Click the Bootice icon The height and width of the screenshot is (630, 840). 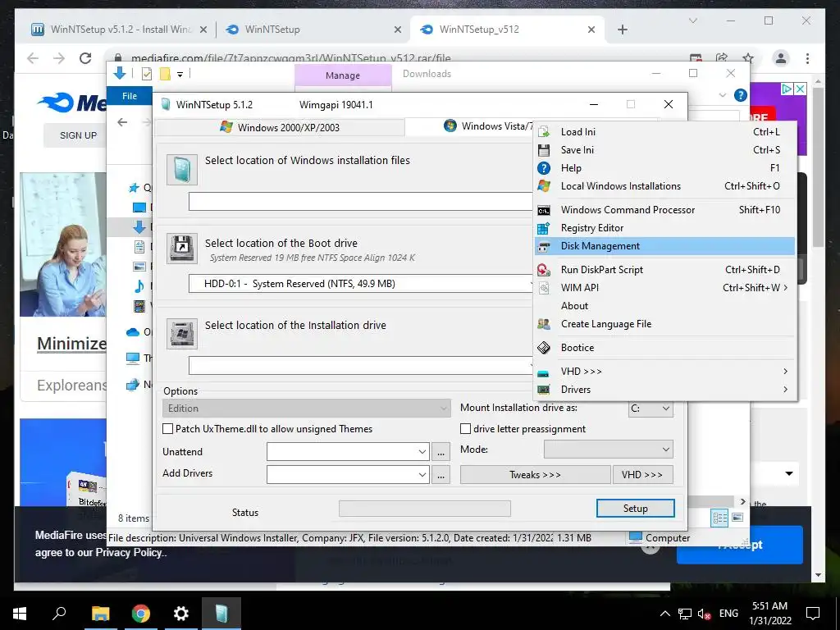(x=544, y=348)
